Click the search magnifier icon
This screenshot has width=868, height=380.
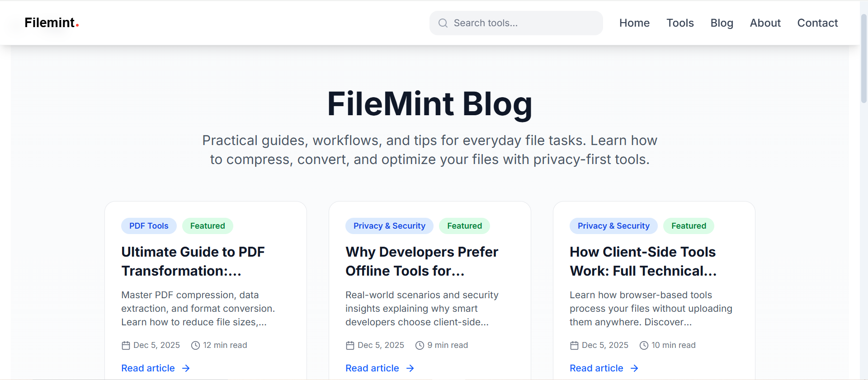443,23
